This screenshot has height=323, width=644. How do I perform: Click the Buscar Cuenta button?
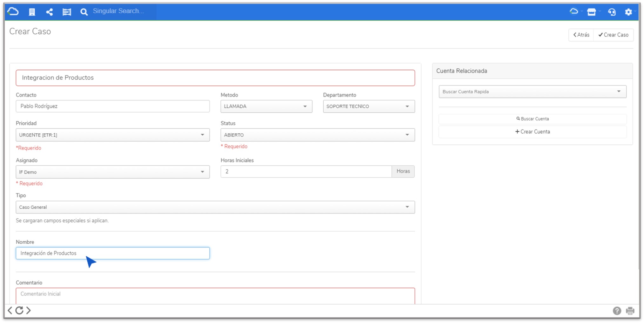533,119
